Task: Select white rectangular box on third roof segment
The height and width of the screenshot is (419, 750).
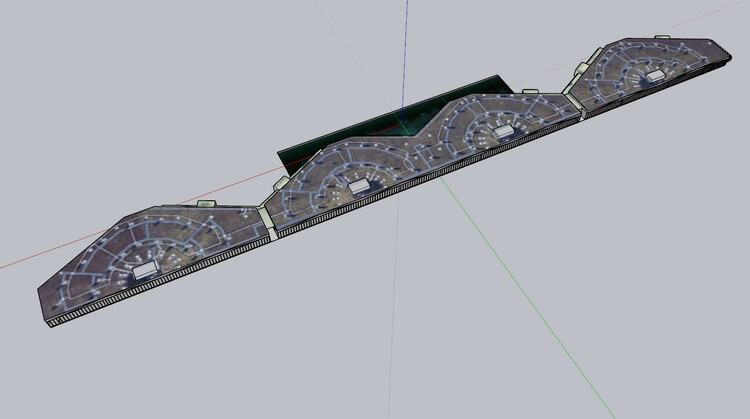Action: coord(504,131)
